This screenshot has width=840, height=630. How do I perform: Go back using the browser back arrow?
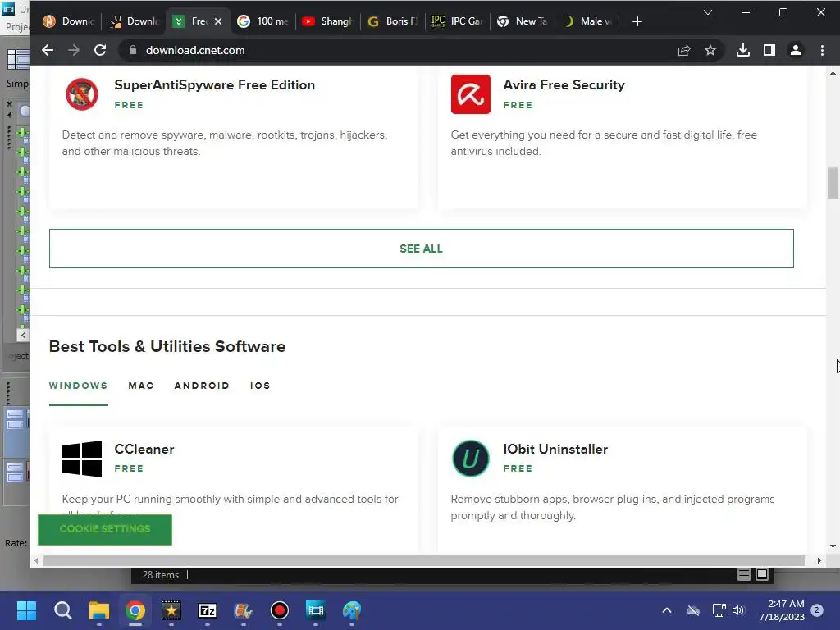coord(48,50)
